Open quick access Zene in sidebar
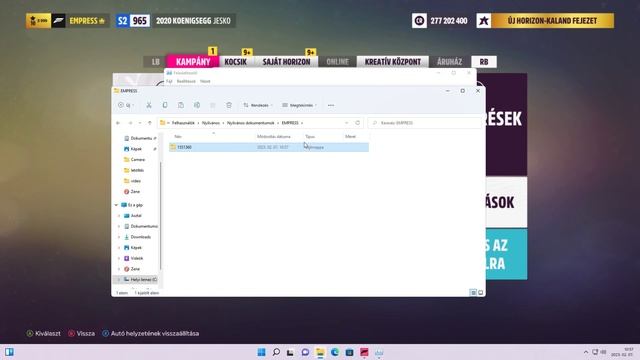The width and height of the screenshot is (640, 360). (x=132, y=191)
